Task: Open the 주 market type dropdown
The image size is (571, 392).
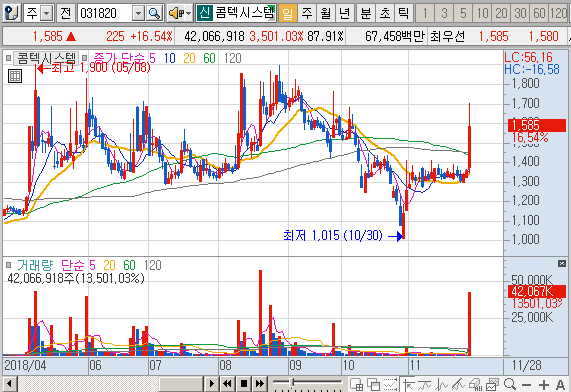Action: coord(47,14)
